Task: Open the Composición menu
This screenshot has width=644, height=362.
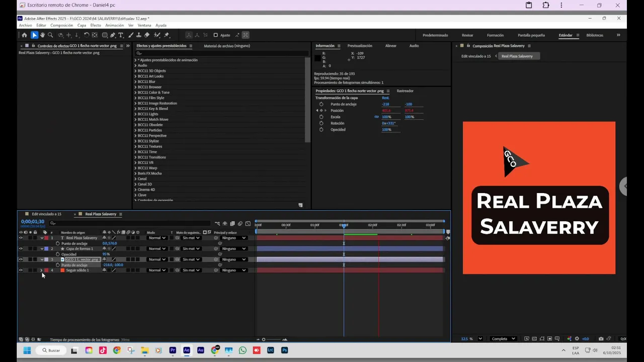Action: pyautogui.click(x=61, y=25)
